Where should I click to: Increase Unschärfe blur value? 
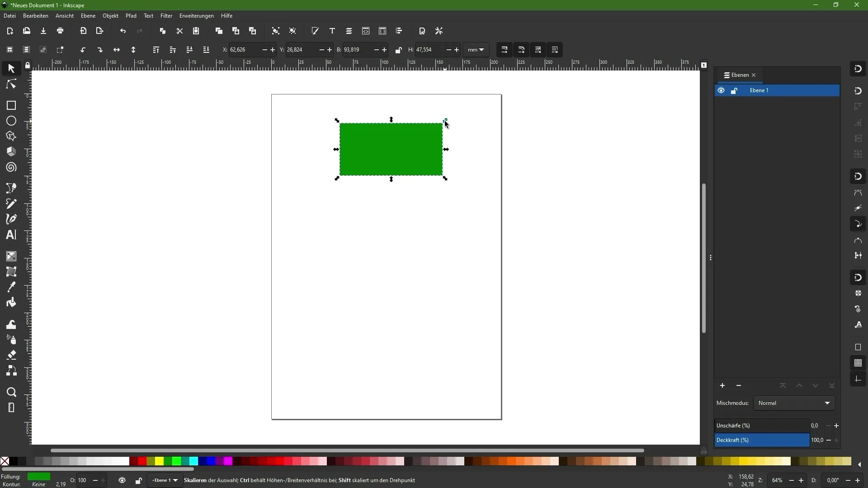(836, 426)
